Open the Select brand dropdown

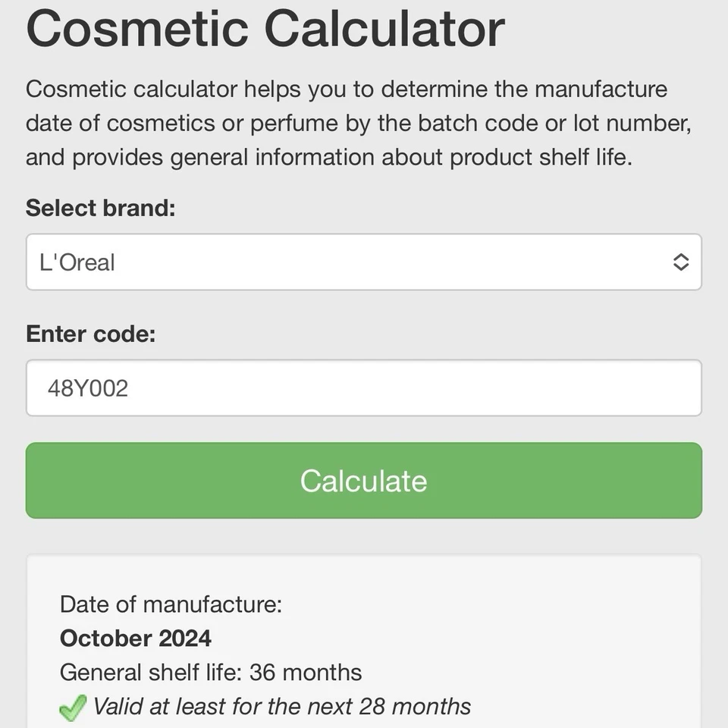click(363, 262)
